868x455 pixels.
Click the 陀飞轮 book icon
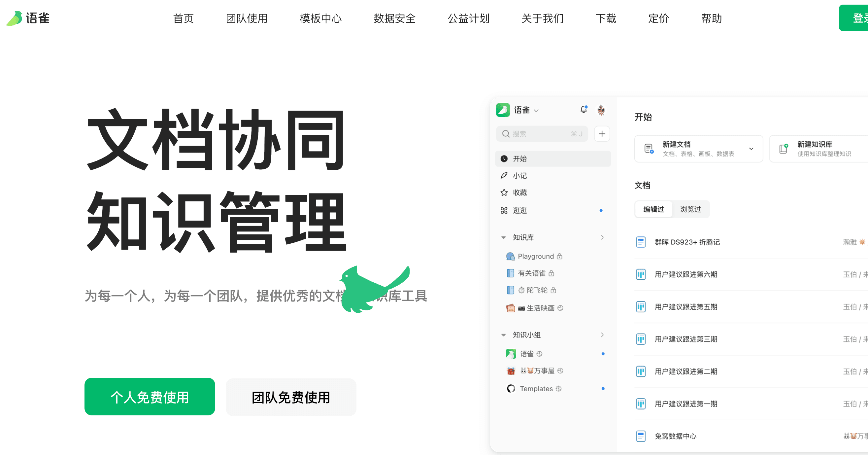click(x=511, y=290)
